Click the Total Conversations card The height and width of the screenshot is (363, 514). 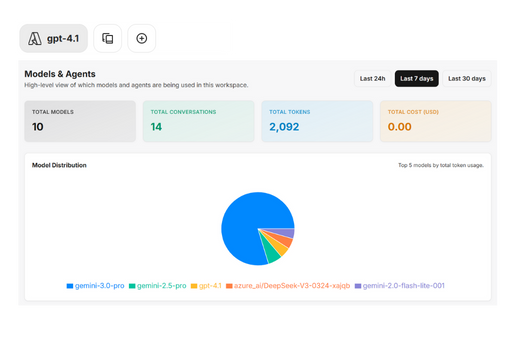[x=199, y=121]
